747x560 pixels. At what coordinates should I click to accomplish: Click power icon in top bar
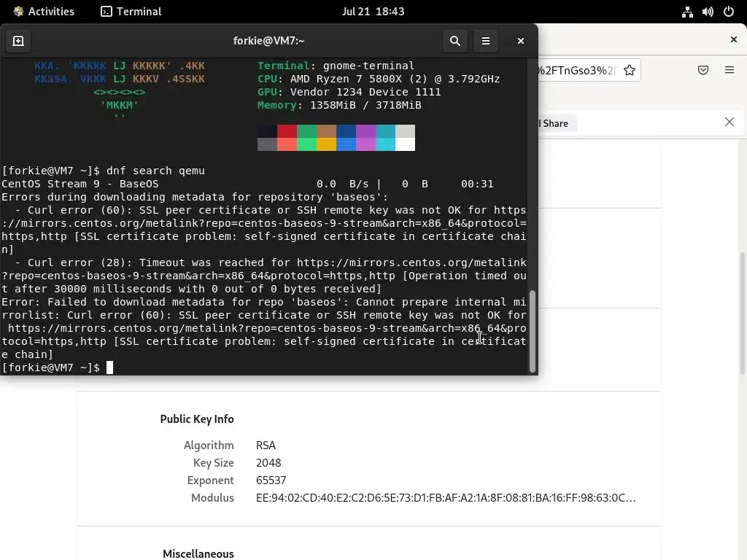coord(729,12)
